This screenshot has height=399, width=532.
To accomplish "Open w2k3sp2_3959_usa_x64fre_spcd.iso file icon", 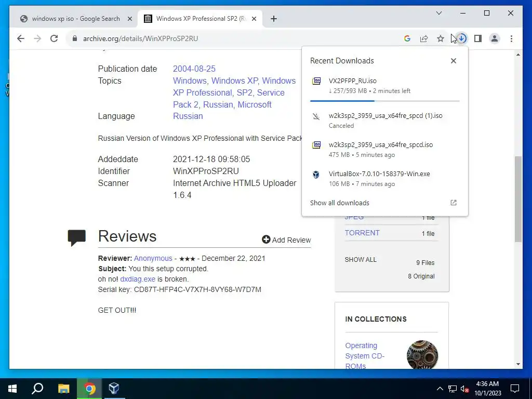I will point(316,145).
